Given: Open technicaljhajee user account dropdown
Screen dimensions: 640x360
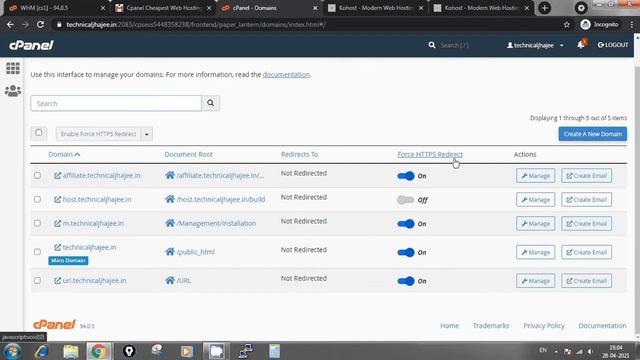Looking at the screenshot, I should coord(535,45).
